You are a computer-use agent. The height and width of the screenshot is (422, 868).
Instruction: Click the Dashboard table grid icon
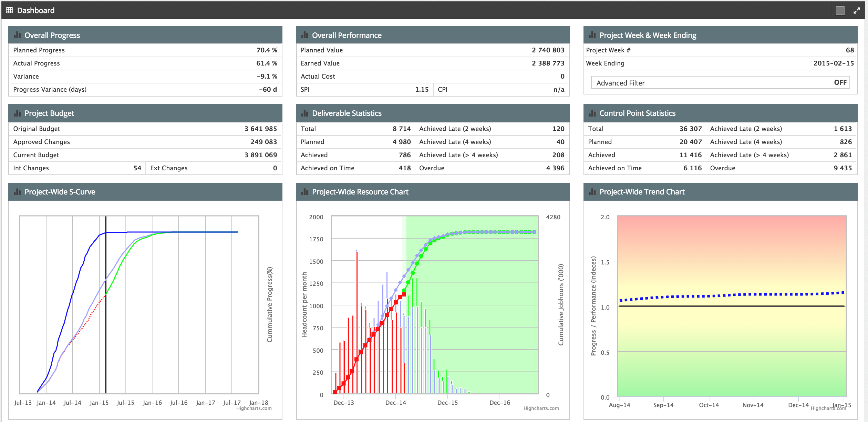point(10,10)
